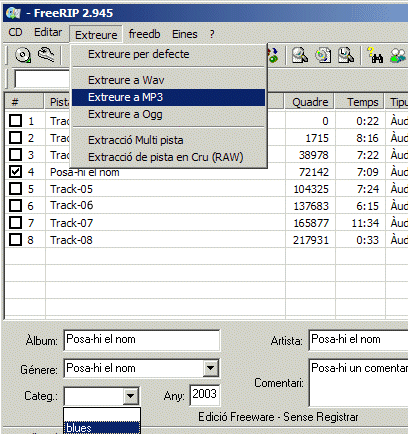408x434 pixels.
Task: Select track 4 name Posa-hi el nom
Action: [x=85, y=172]
